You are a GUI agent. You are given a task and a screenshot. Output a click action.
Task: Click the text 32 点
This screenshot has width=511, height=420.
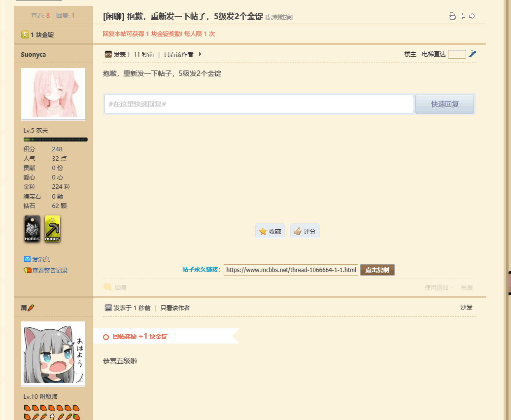[59, 158]
